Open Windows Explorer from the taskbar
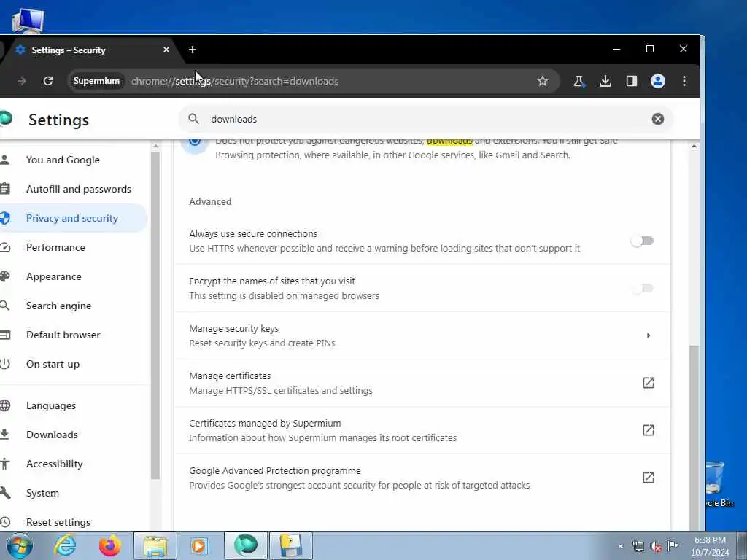The height and width of the screenshot is (560, 747). coord(155,545)
